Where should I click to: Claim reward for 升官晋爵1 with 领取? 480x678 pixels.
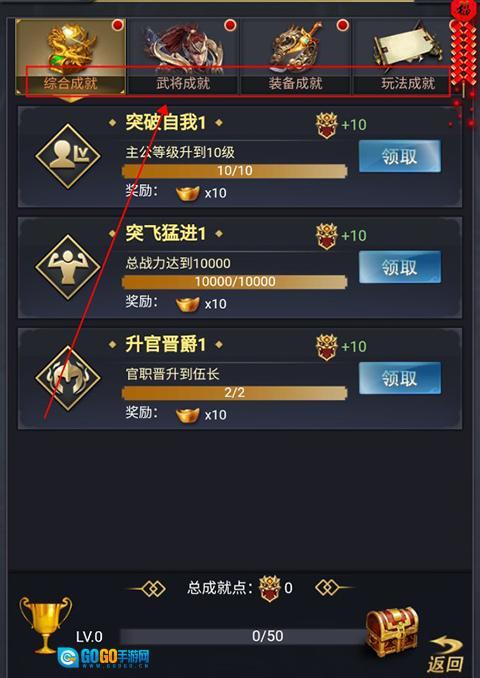(x=400, y=378)
